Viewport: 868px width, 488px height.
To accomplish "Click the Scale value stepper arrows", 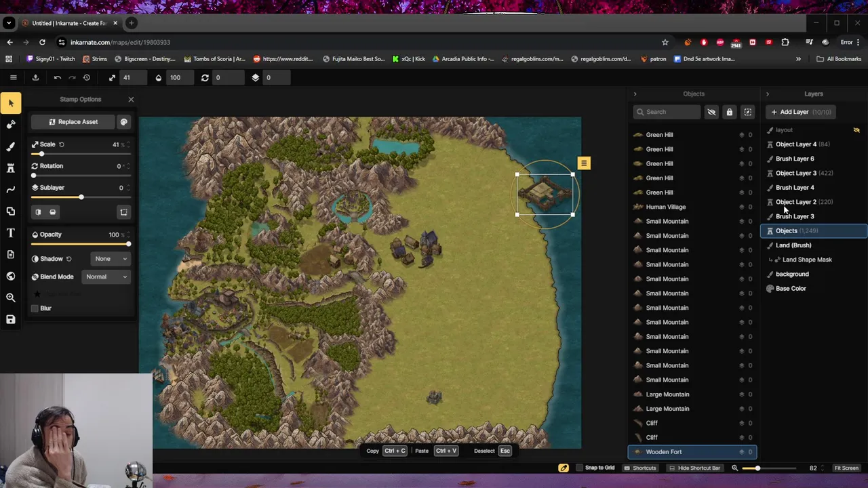I will click(x=127, y=144).
